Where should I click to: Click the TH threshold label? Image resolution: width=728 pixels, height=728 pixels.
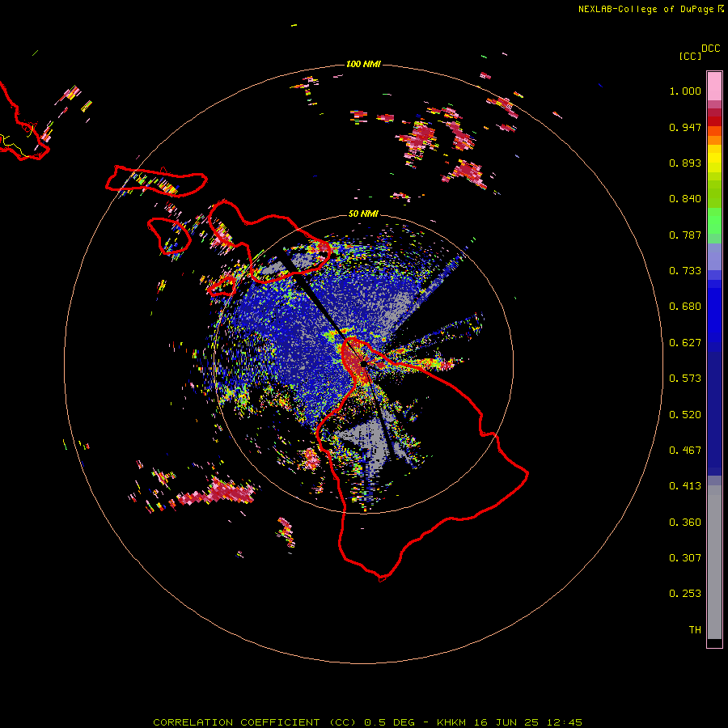point(695,630)
